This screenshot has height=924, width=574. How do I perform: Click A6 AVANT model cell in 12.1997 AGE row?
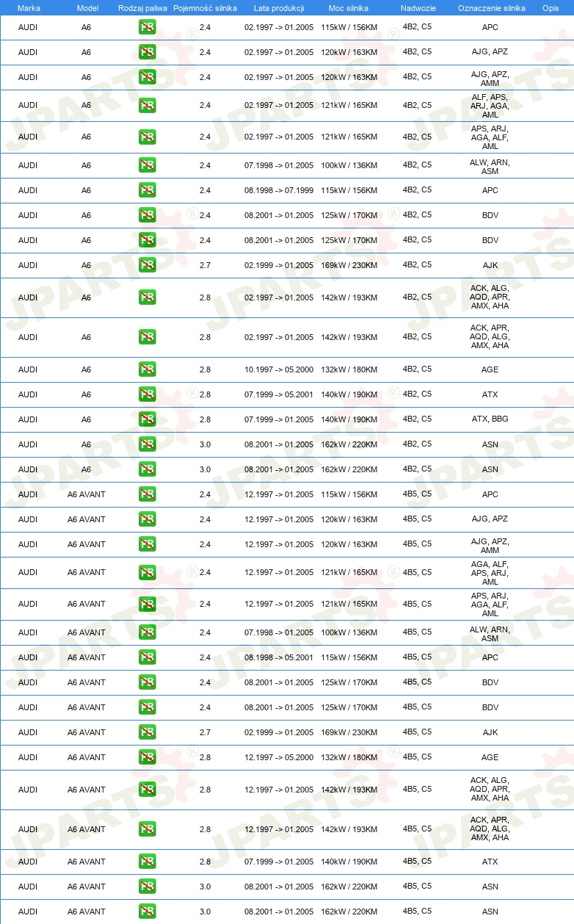[x=87, y=757]
